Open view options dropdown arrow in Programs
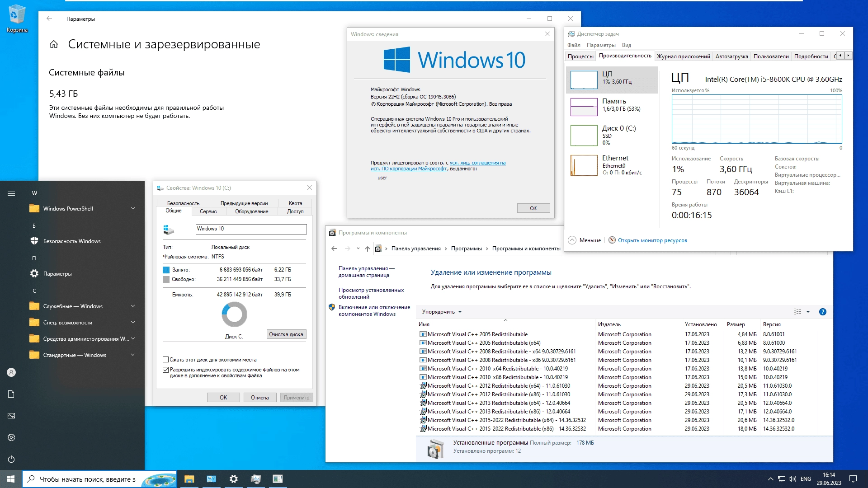Screen dimensions: 868x488 pos(808,312)
